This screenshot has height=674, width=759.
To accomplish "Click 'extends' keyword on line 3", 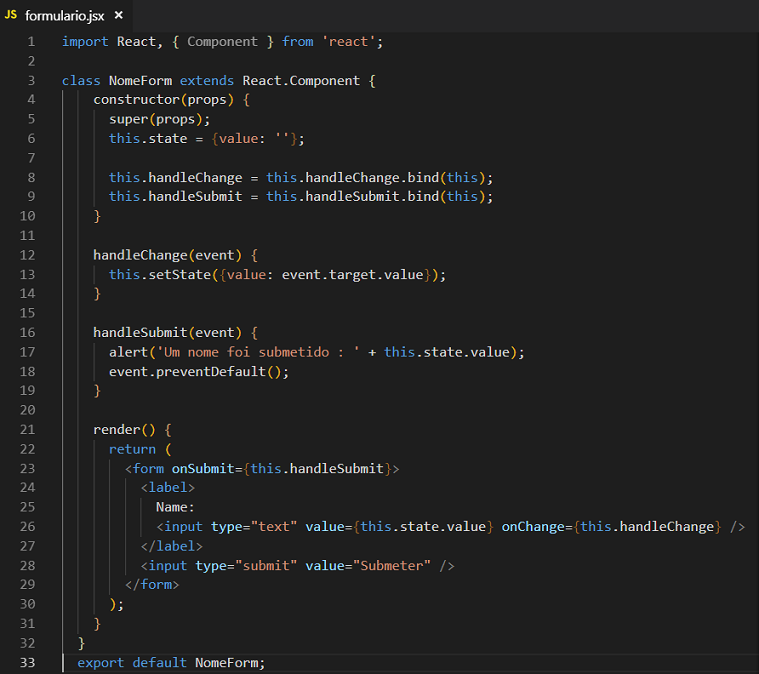I will (x=207, y=81).
